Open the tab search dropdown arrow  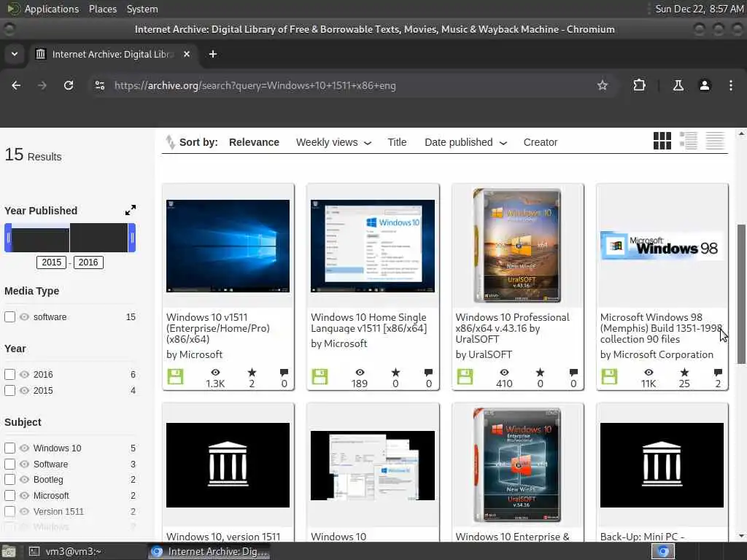pos(15,54)
